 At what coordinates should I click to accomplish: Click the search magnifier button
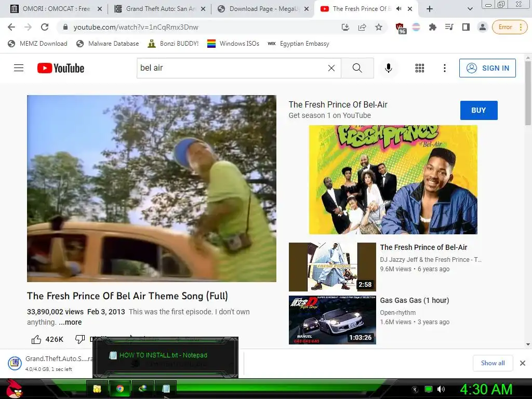pyautogui.click(x=357, y=68)
